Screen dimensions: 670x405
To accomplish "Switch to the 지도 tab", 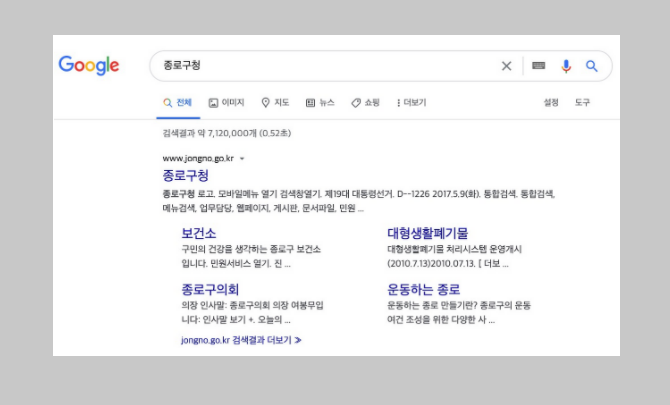I will pyautogui.click(x=275, y=103).
